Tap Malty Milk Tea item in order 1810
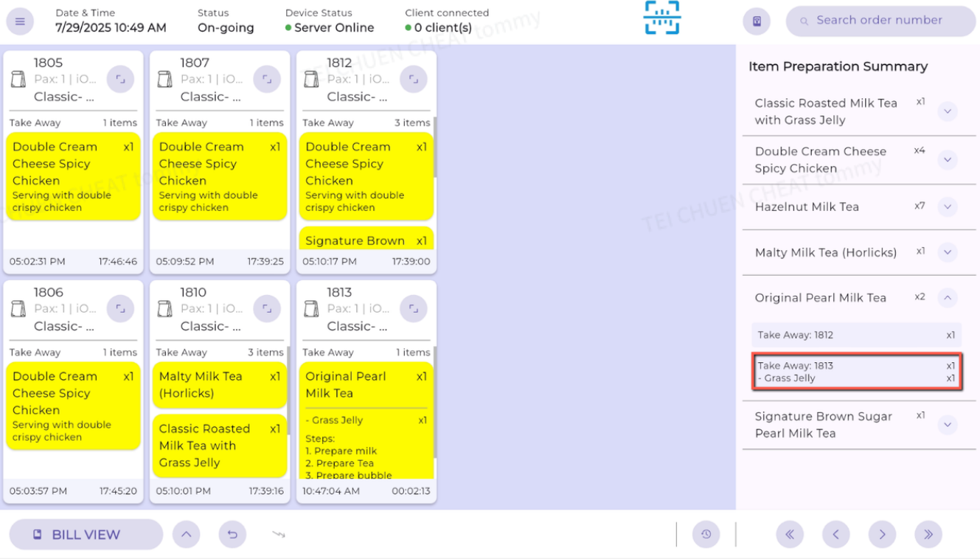Viewport: 980px width, 559px height. [219, 385]
